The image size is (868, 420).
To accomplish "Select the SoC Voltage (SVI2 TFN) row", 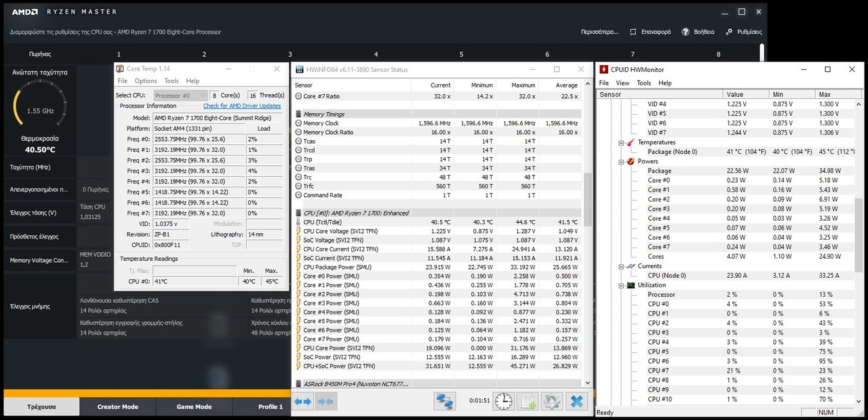I will pos(437,240).
